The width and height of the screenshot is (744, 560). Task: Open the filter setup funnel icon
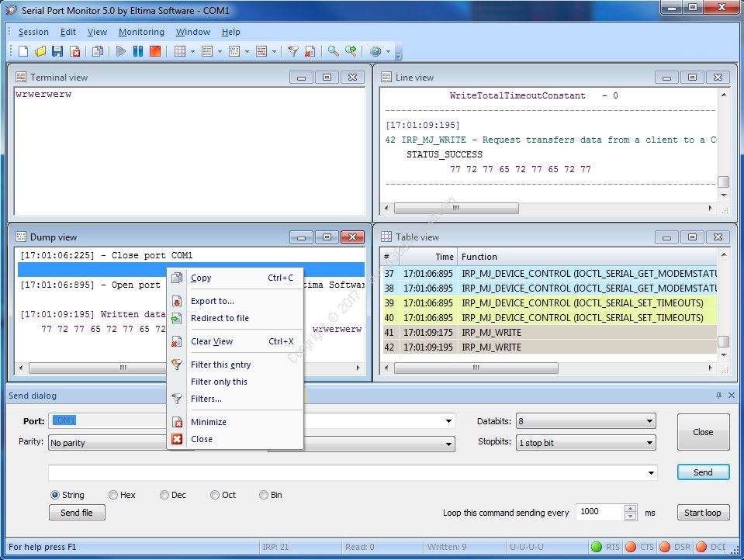(293, 51)
